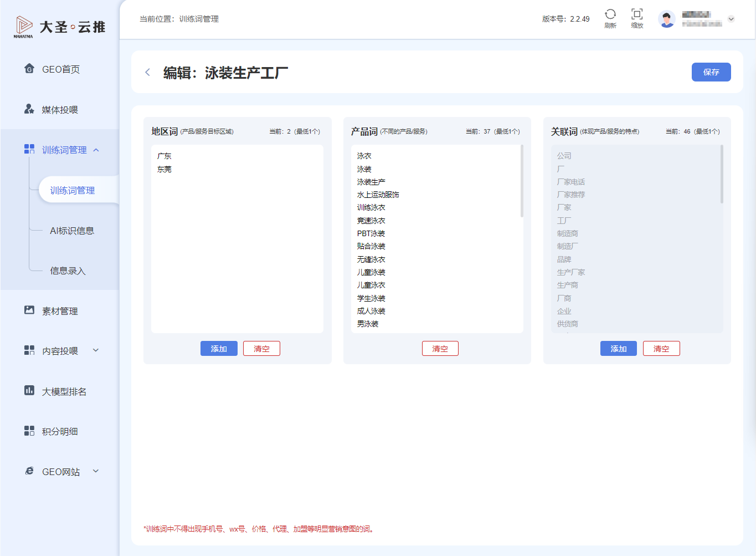Open the 信息录入 submenu item
The width and height of the screenshot is (756, 556).
68,271
